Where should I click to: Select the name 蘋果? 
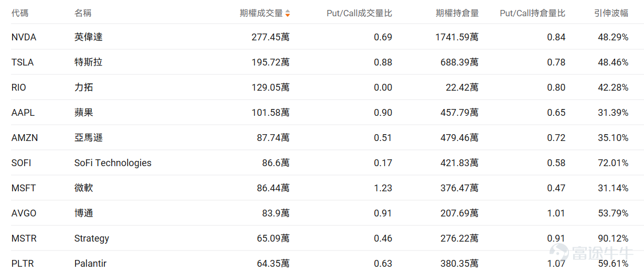(84, 113)
